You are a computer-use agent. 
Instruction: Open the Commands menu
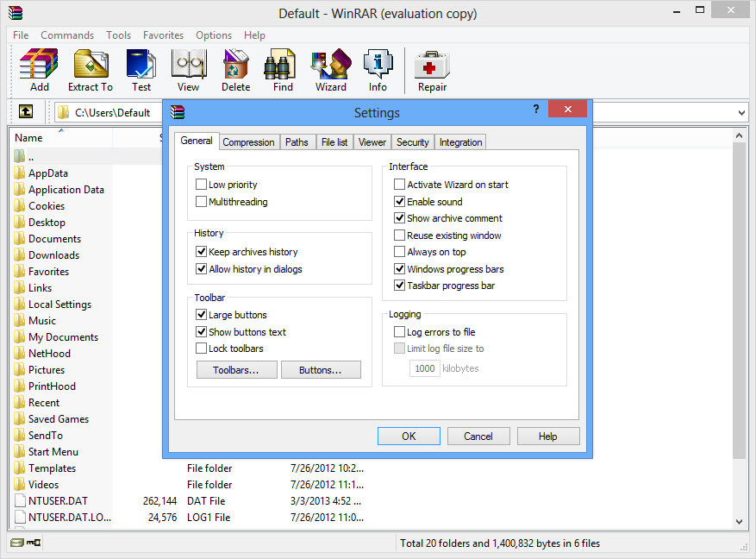[x=67, y=35]
